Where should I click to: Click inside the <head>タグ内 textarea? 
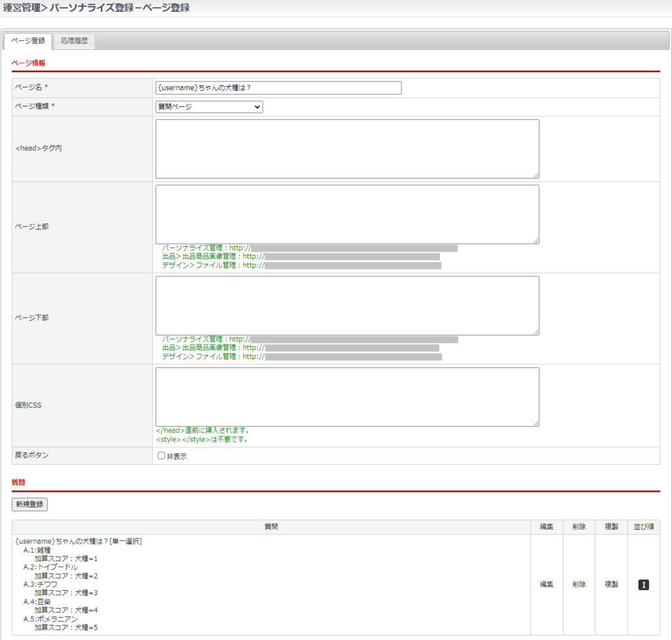pyautogui.click(x=346, y=148)
